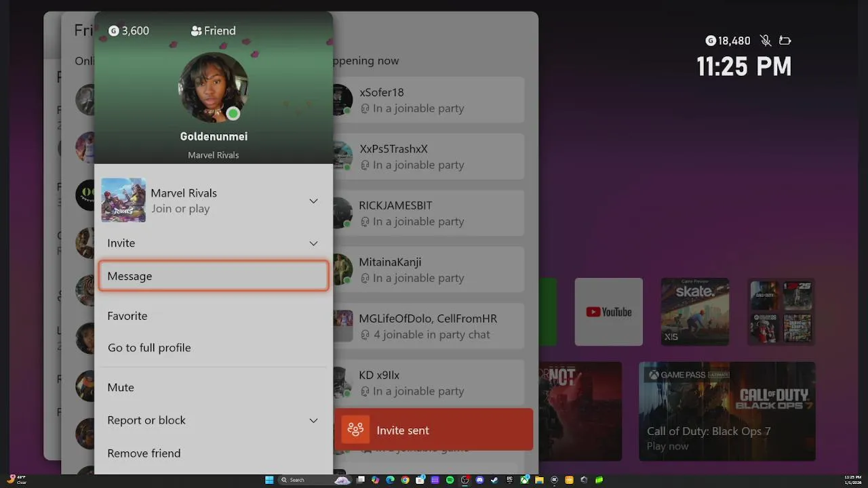This screenshot has height=488, width=868.
Task: Click the 18,480 gamerscore icon
Action: (711, 41)
